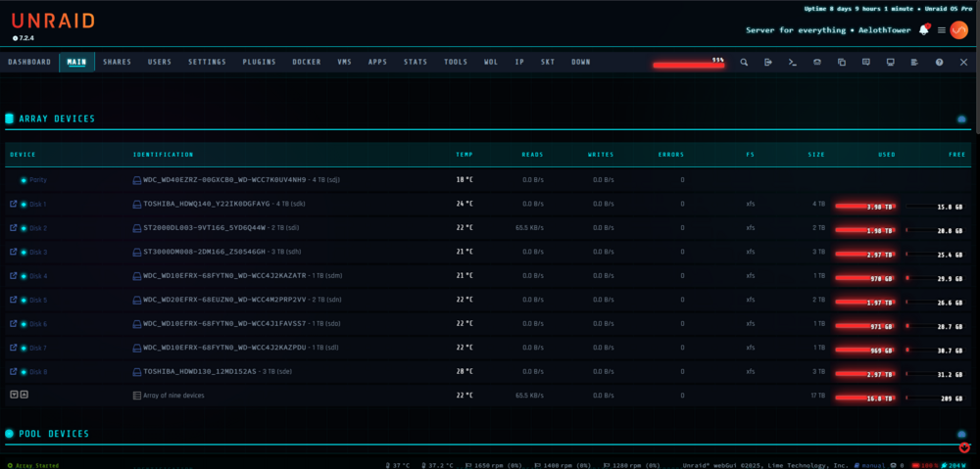Open the web terminal icon
Image resolution: width=980 pixels, height=469 pixels.
coord(793,63)
